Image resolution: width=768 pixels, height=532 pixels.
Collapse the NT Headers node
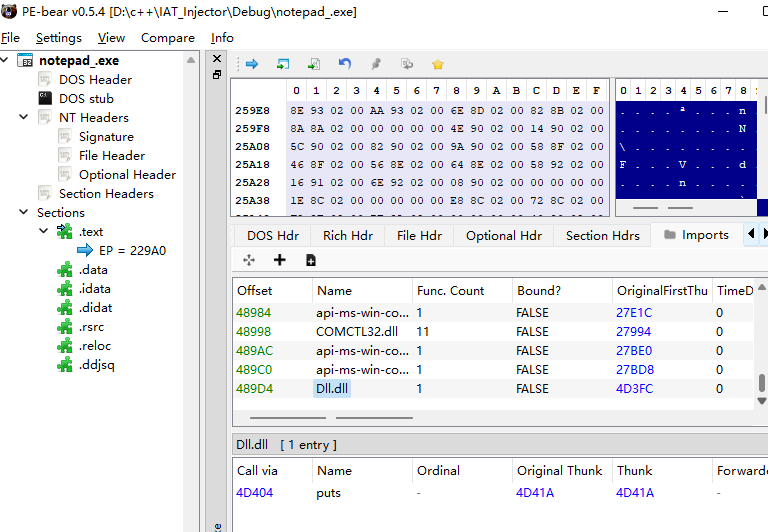pyautogui.click(x=24, y=117)
